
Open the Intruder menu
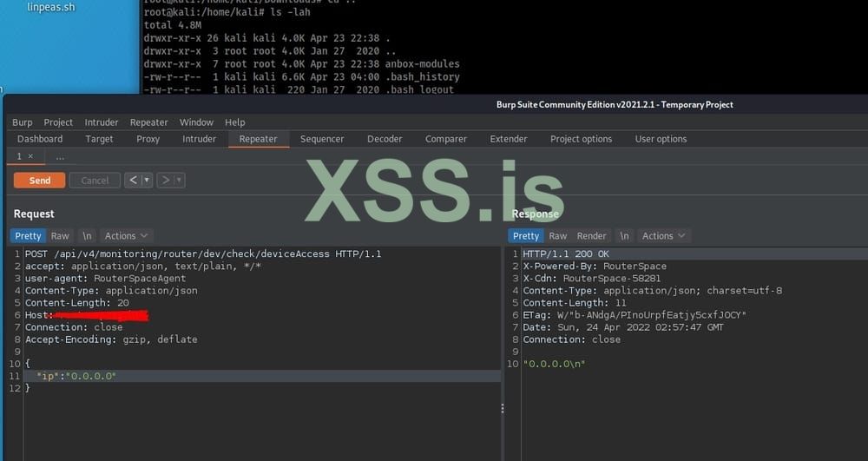click(x=102, y=122)
